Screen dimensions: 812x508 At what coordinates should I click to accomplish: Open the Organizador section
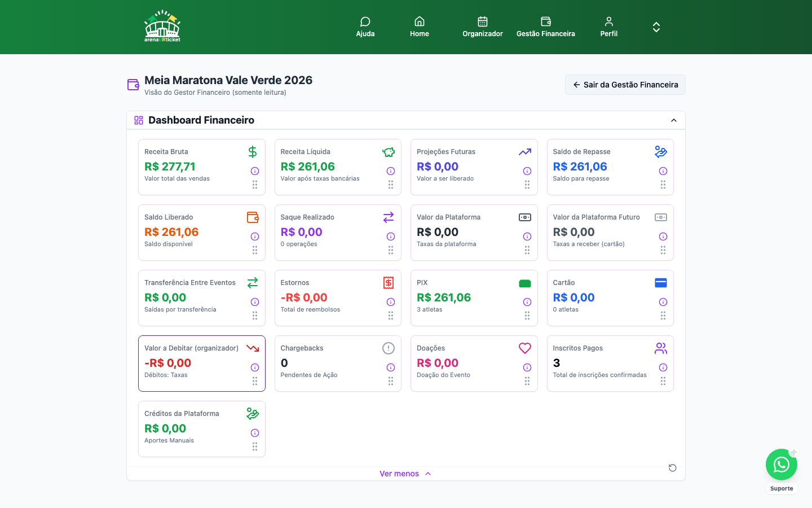(x=483, y=27)
